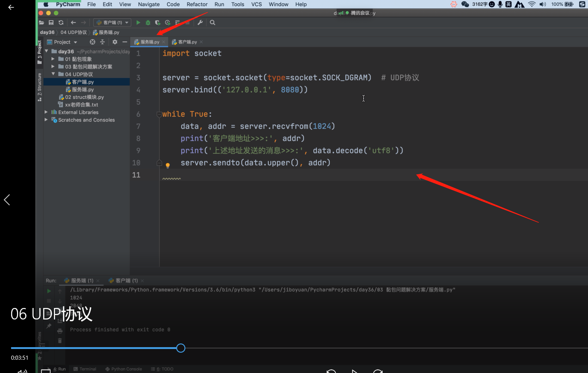Collapse the 04 UDP协议 folder
The height and width of the screenshot is (373, 588).
(53, 74)
